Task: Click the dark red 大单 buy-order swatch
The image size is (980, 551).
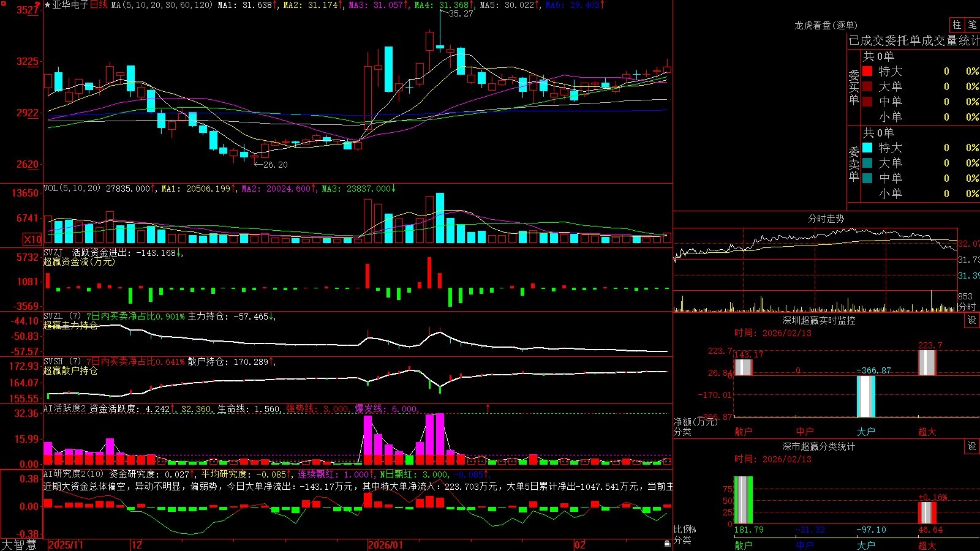Action: coord(867,86)
